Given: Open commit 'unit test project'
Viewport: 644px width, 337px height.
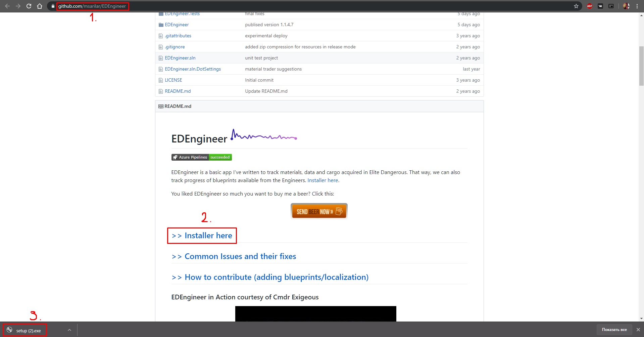Looking at the screenshot, I should click(x=261, y=58).
